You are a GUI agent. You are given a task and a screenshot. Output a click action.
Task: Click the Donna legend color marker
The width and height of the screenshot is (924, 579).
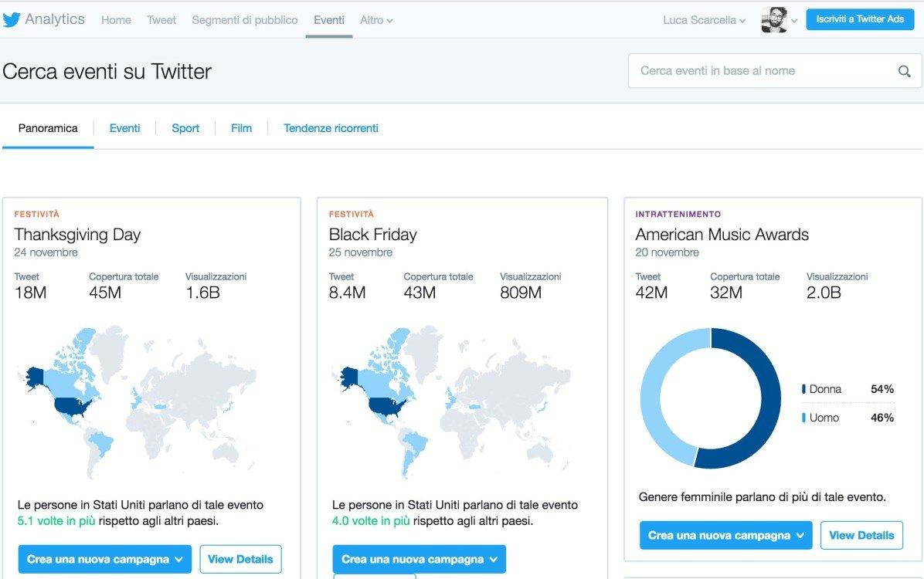tap(803, 389)
